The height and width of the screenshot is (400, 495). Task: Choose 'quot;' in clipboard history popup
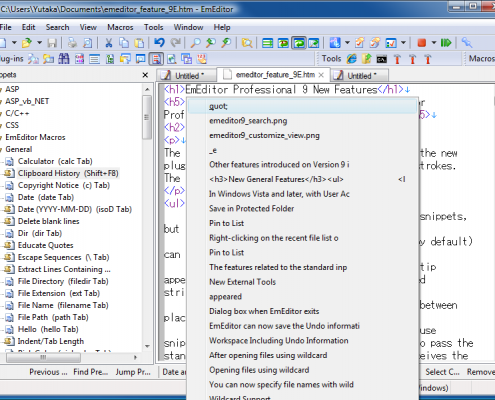302,106
